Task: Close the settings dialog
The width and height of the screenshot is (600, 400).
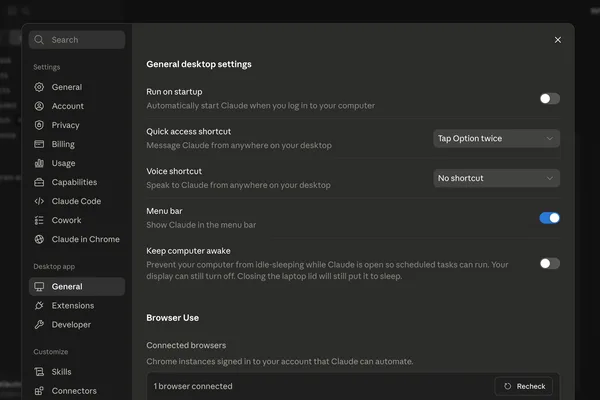Action: tap(558, 40)
